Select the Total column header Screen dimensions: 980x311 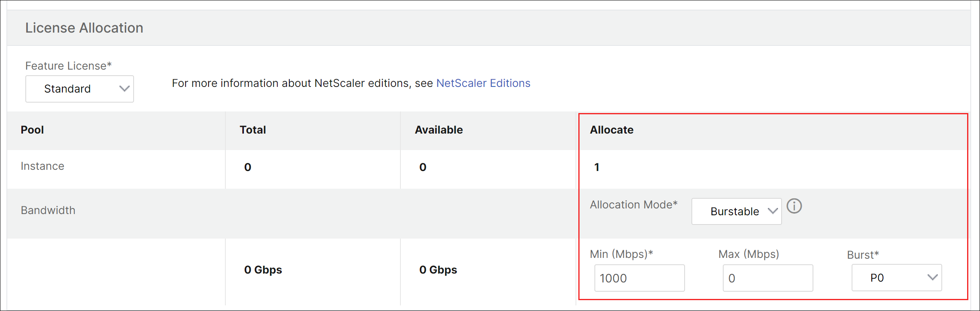coord(253,130)
